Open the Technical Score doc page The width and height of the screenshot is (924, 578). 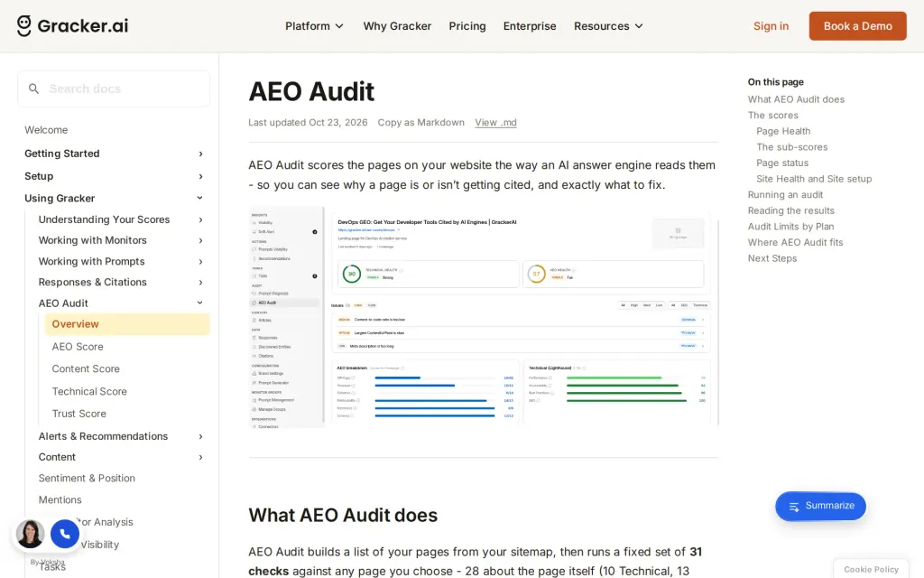pyautogui.click(x=89, y=392)
